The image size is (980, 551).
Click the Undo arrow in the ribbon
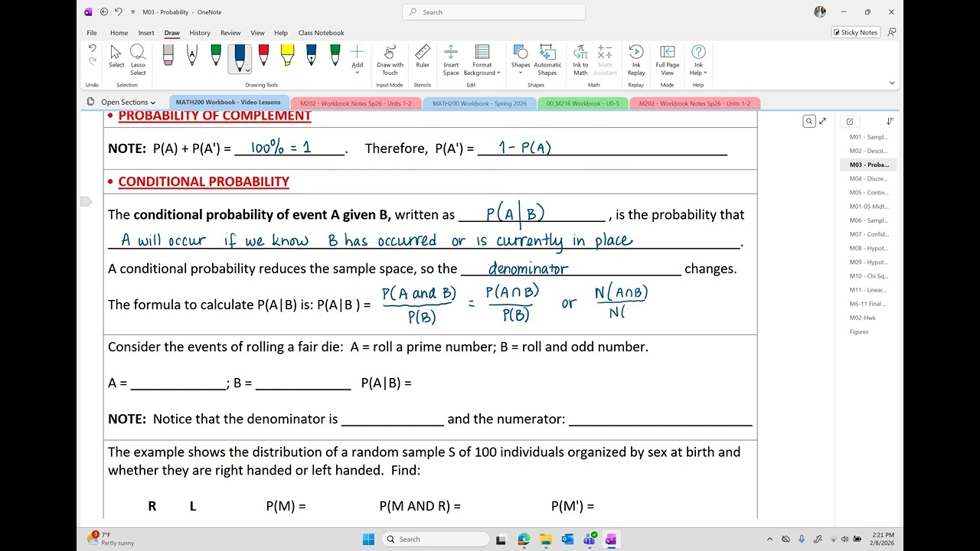(x=92, y=48)
